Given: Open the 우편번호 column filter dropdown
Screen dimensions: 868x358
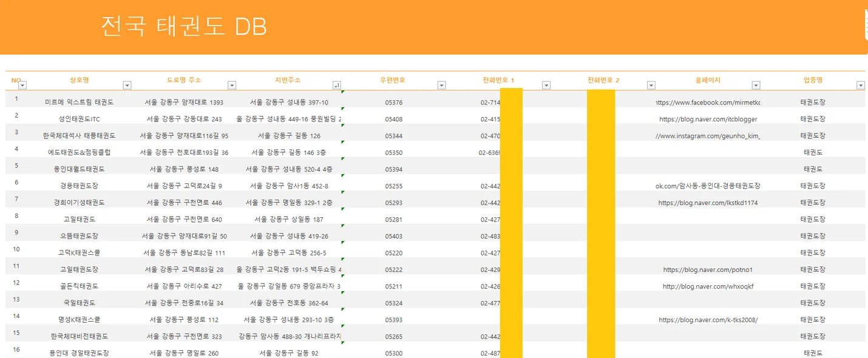Looking at the screenshot, I should tap(441, 85).
